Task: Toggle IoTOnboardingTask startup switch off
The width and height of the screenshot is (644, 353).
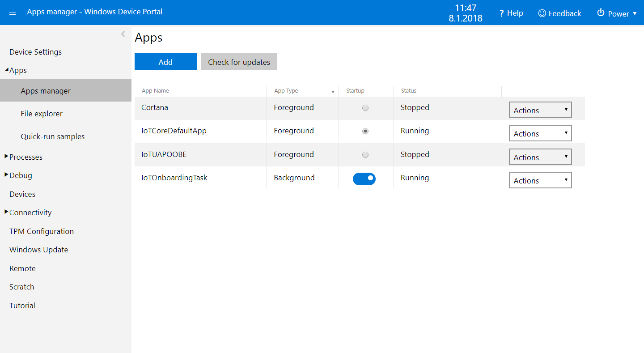Action: point(364,179)
